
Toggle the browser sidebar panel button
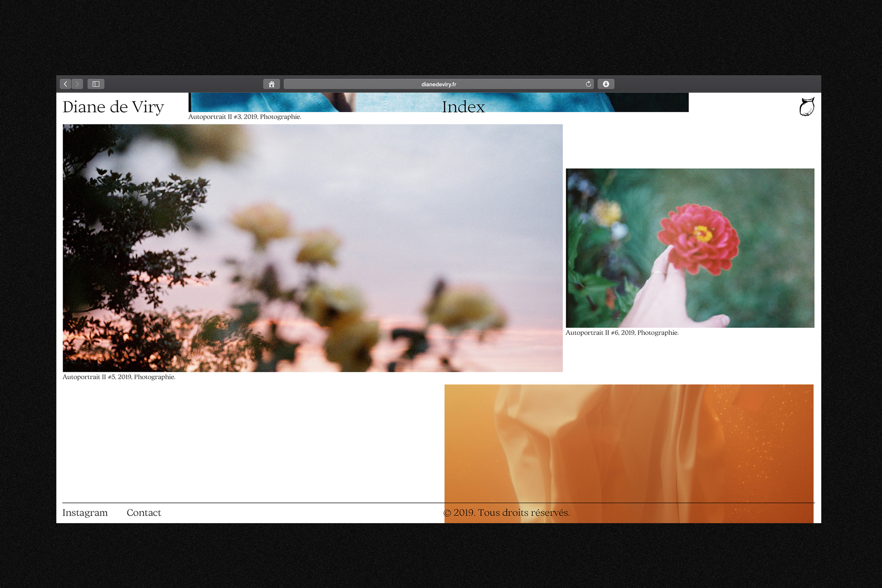coord(96,84)
